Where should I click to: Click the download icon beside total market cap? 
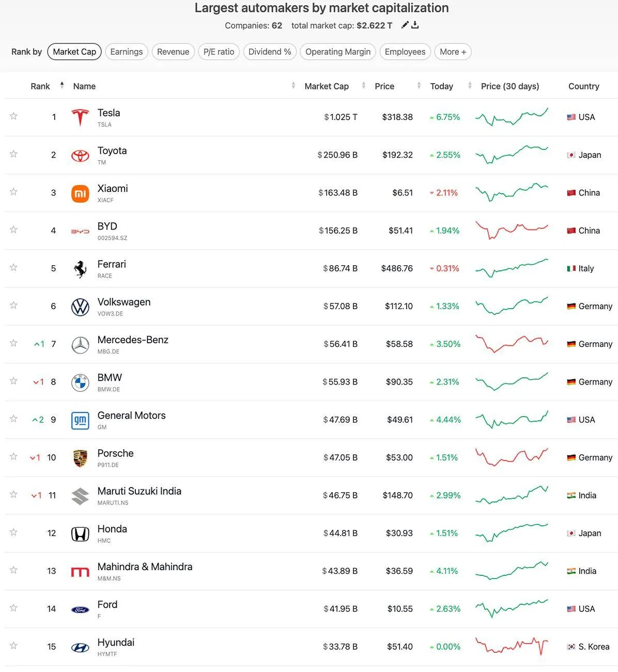pos(415,25)
